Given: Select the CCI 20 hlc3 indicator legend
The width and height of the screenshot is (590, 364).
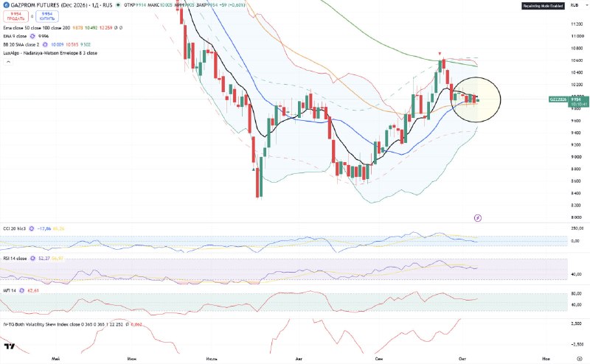Looking at the screenshot, I should [x=15, y=228].
